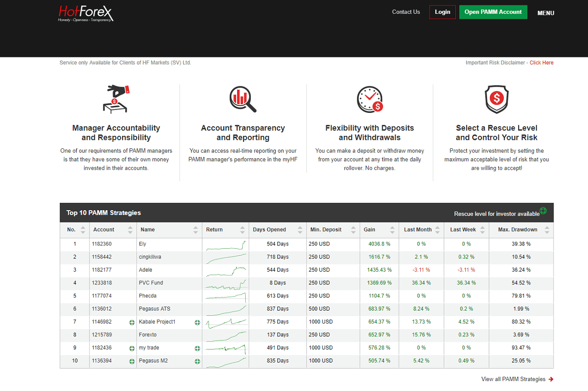Click the magnifier chart Account Transparency icon
Screen dimensions: 588x391
[x=243, y=99]
